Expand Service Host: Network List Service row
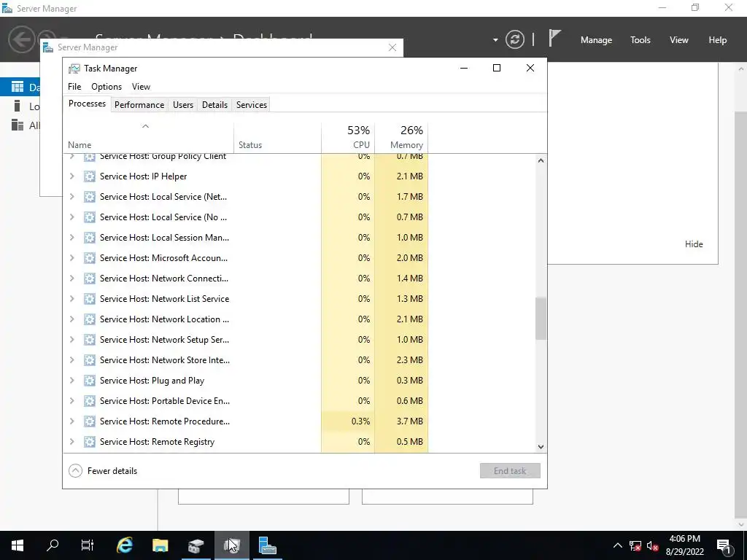Viewport: 747px width, 560px height. (72, 298)
